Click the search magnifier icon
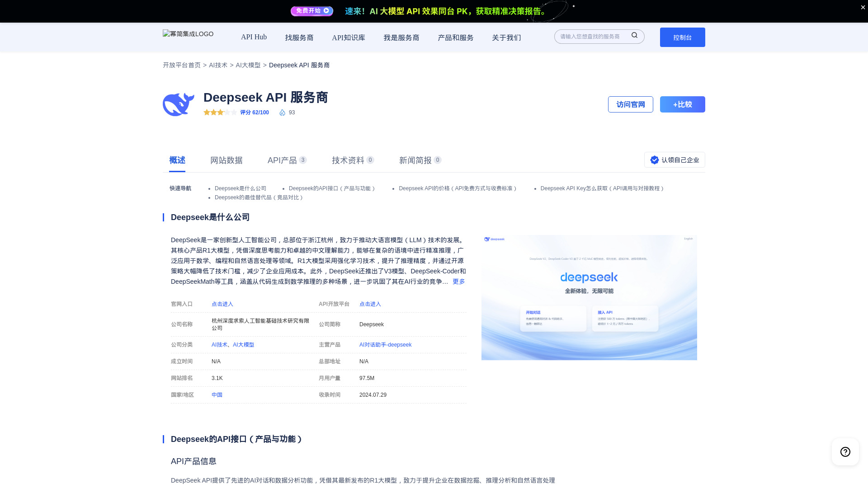 point(634,35)
